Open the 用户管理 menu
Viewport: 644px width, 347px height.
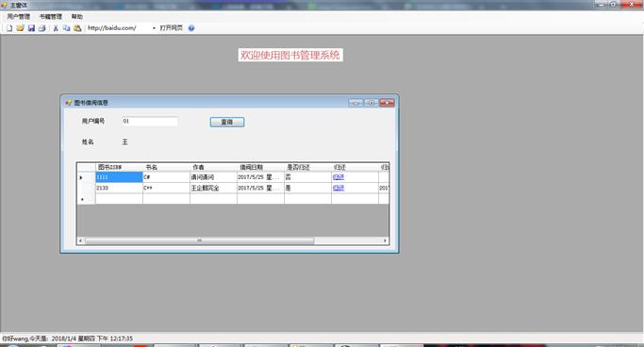pyautogui.click(x=19, y=16)
